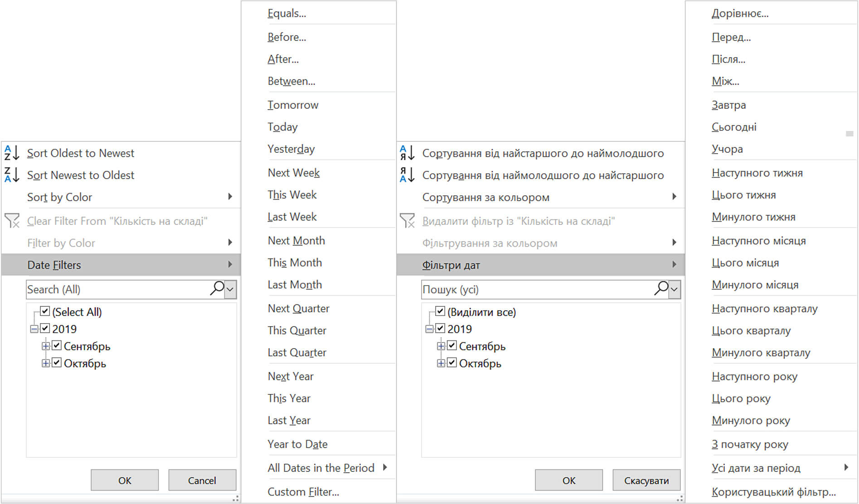Open the dropdown arrow of Search (All) box

click(230, 289)
